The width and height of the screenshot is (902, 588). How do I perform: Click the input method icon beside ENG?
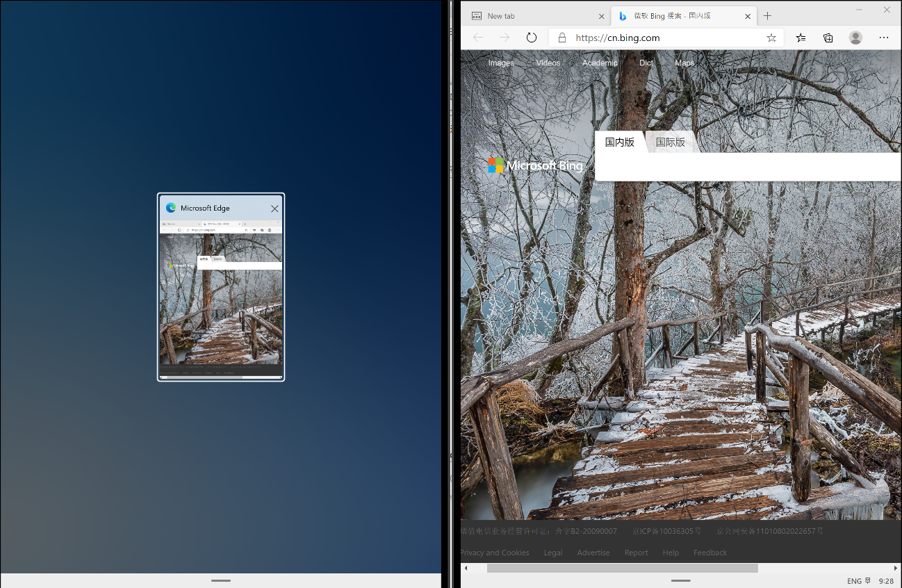(x=868, y=581)
